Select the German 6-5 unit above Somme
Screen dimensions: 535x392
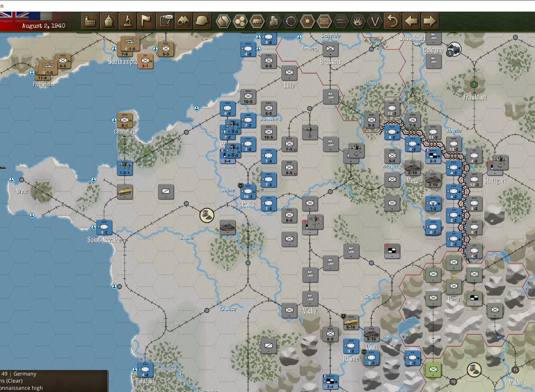click(269, 108)
